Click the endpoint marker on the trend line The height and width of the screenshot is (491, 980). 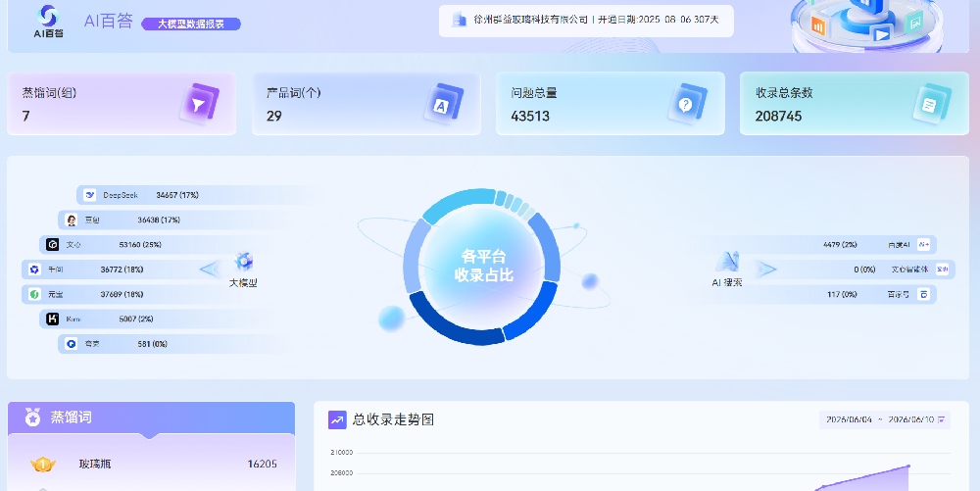coord(908,466)
